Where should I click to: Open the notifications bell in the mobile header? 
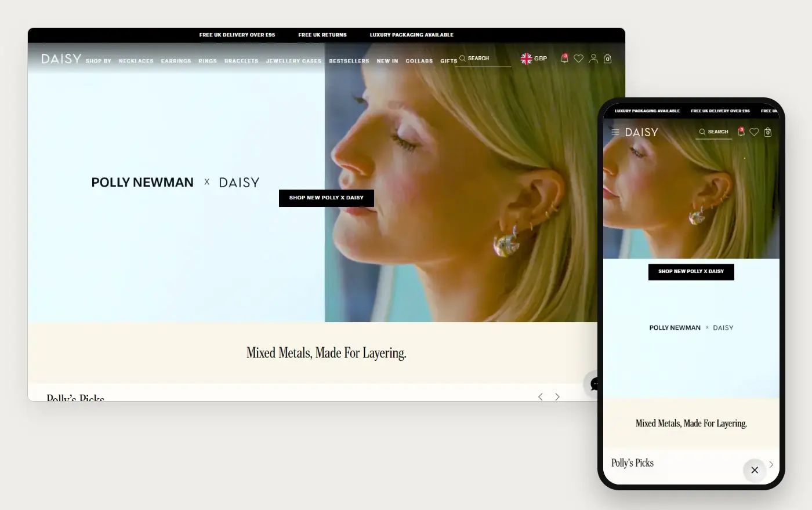(x=741, y=132)
